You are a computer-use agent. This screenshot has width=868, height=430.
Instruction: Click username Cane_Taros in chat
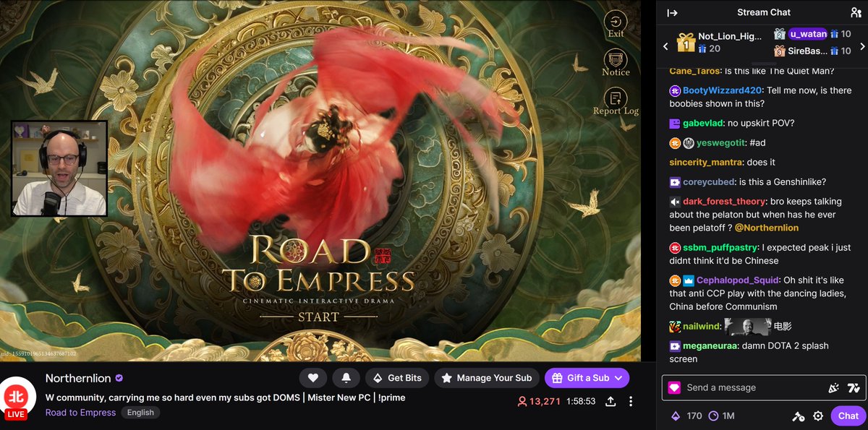[694, 71]
